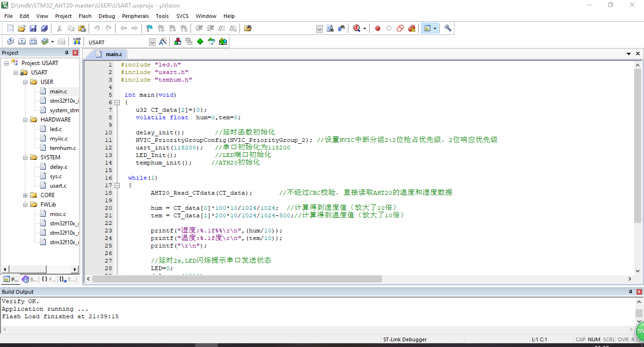Screen dimensions: 644x347
Task: Click the Open file folder icon
Action: (22, 28)
